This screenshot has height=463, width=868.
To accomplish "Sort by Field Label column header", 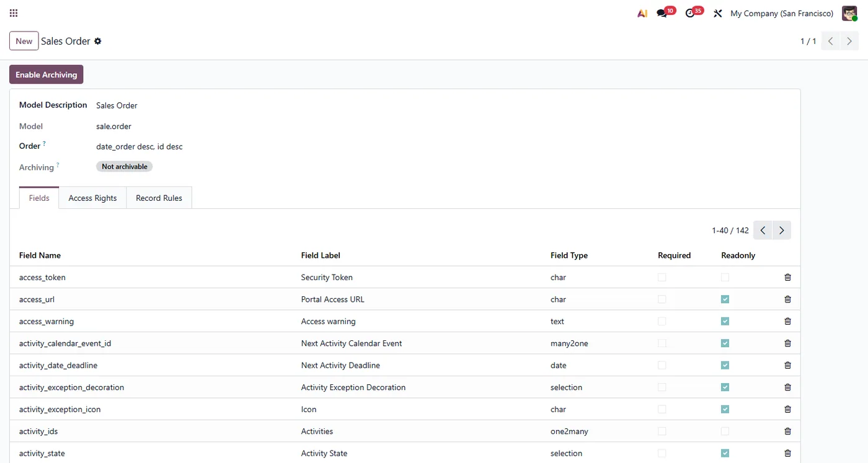I will pyautogui.click(x=321, y=255).
